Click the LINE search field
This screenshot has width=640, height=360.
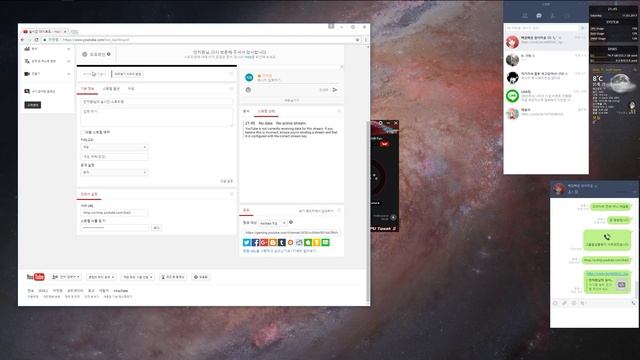[542, 28]
